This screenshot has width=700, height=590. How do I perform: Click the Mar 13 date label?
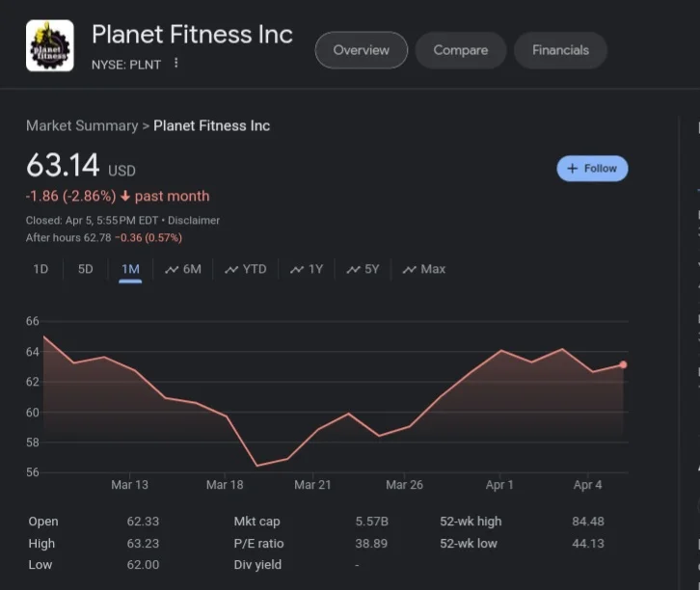pos(129,485)
